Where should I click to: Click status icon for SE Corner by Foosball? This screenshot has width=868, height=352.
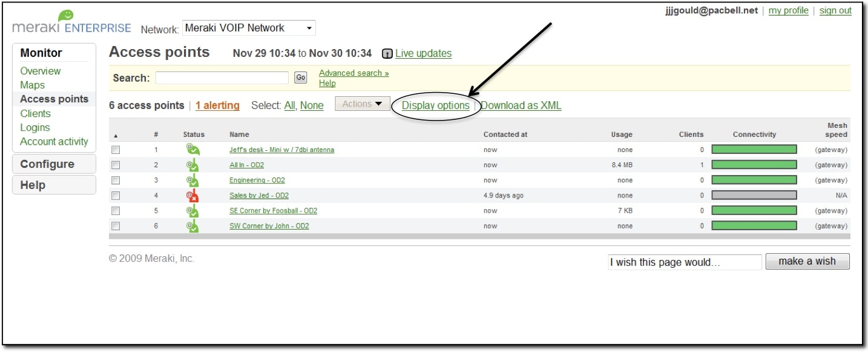pos(192,211)
